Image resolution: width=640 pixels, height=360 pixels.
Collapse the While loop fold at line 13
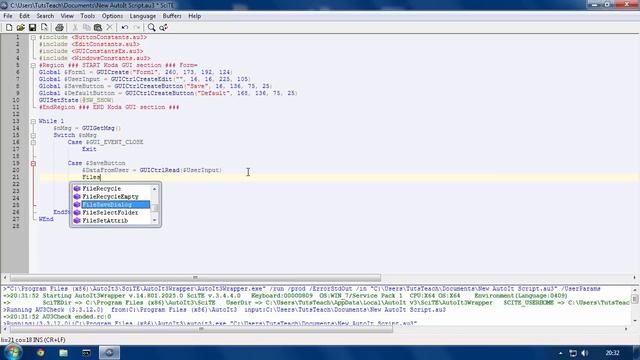pos(33,121)
